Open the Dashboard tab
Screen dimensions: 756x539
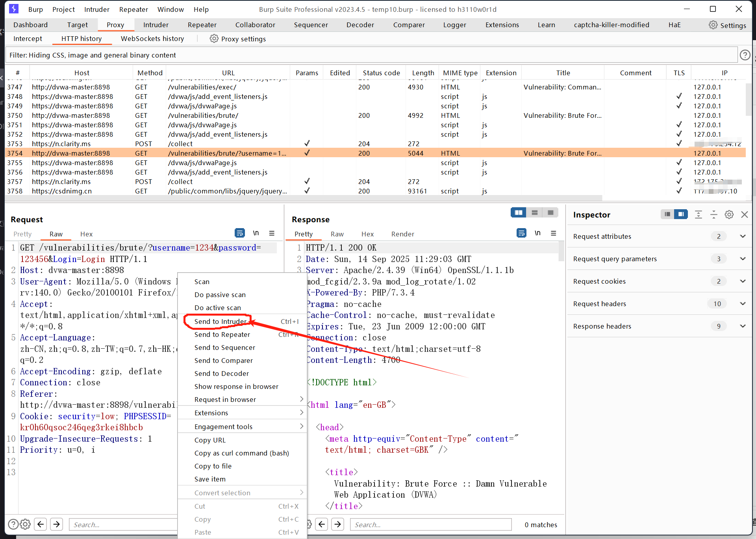point(30,24)
